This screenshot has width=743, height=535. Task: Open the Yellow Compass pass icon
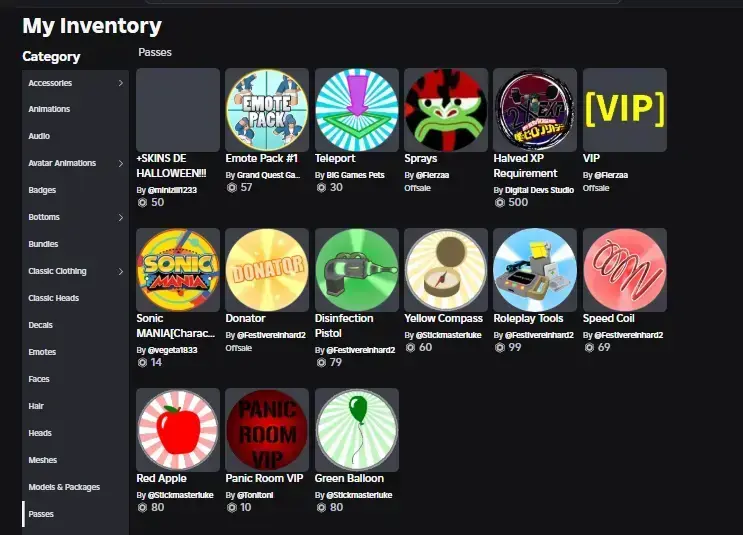(445, 270)
